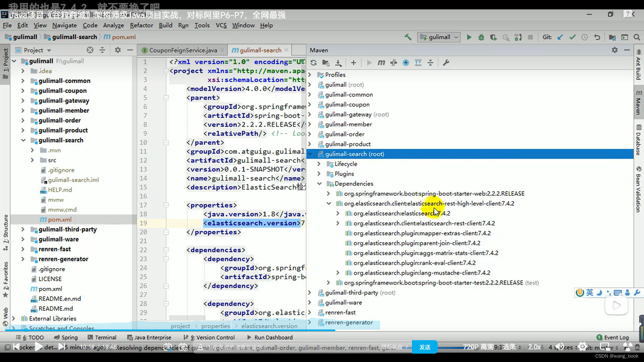
Task: Open the VCS menu in menu bar
Action: click(x=221, y=25)
